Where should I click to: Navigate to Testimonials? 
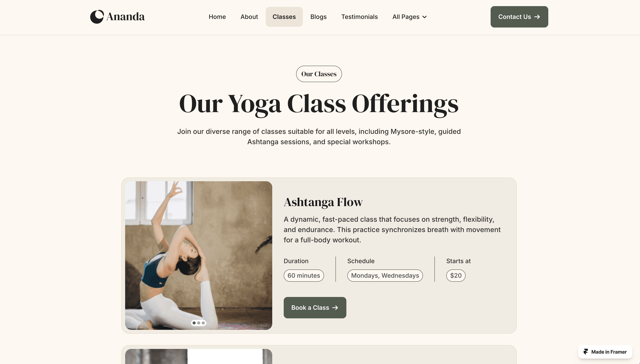click(359, 17)
